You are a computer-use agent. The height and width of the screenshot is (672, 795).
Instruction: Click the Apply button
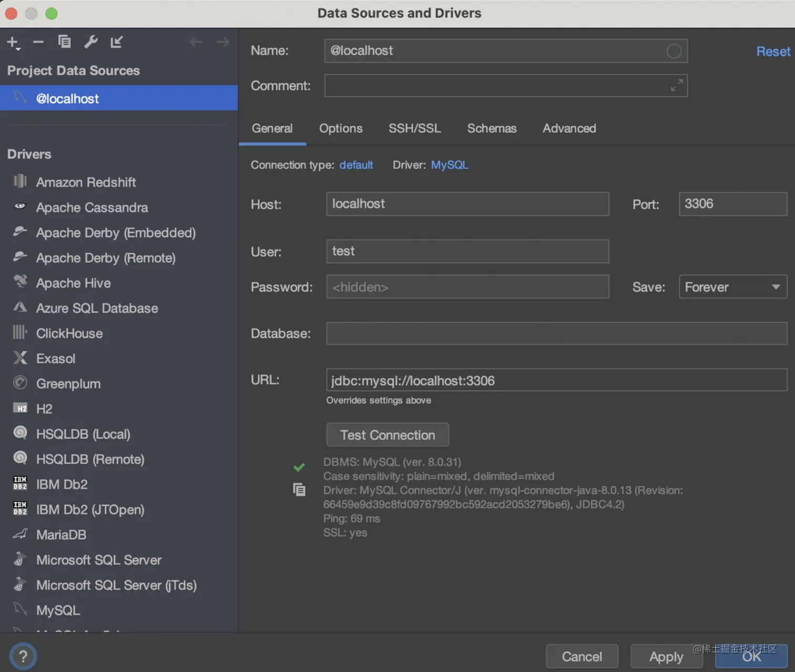click(666, 657)
